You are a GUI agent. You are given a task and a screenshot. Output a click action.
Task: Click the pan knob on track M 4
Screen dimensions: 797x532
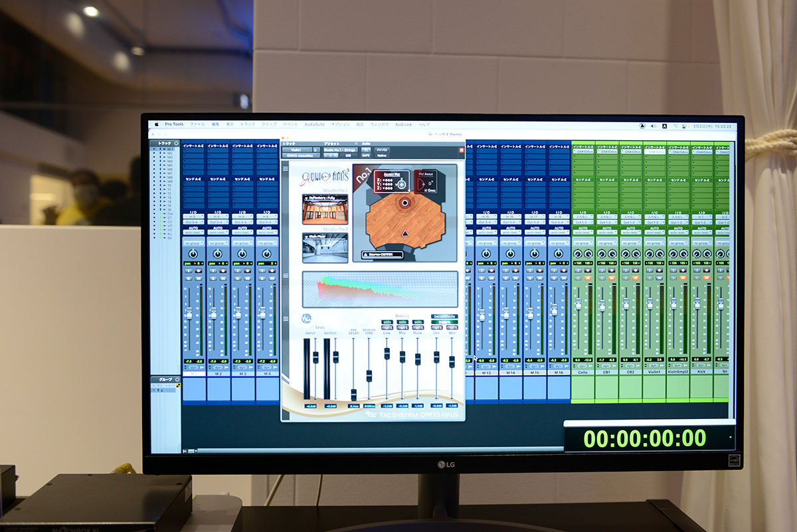[x=267, y=254]
